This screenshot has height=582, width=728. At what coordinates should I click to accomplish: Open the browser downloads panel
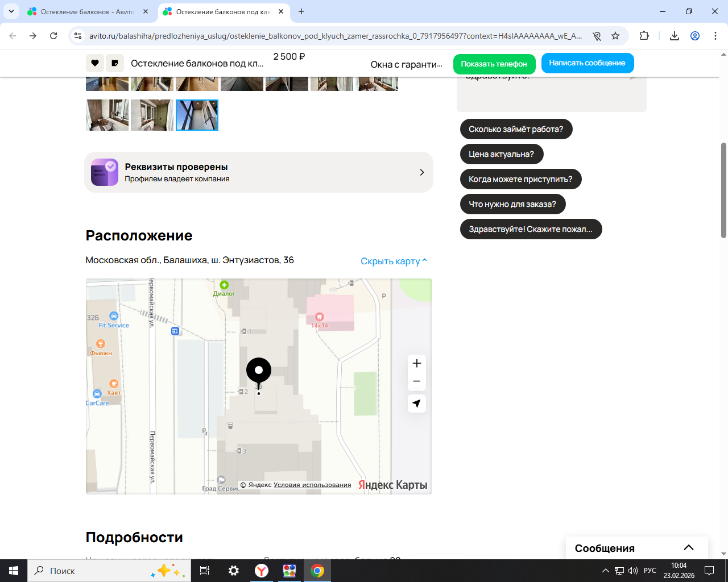[x=675, y=36]
